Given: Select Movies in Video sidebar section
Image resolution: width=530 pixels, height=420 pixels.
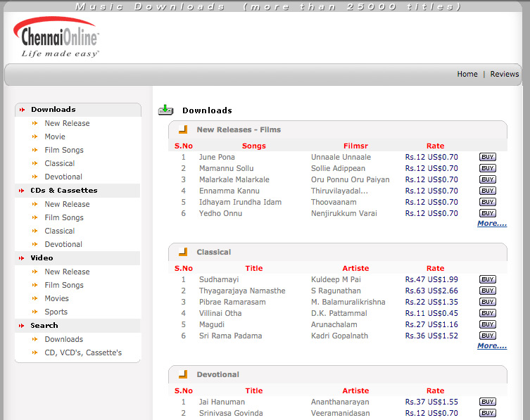Looking at the screenshot, I should 57,298.
